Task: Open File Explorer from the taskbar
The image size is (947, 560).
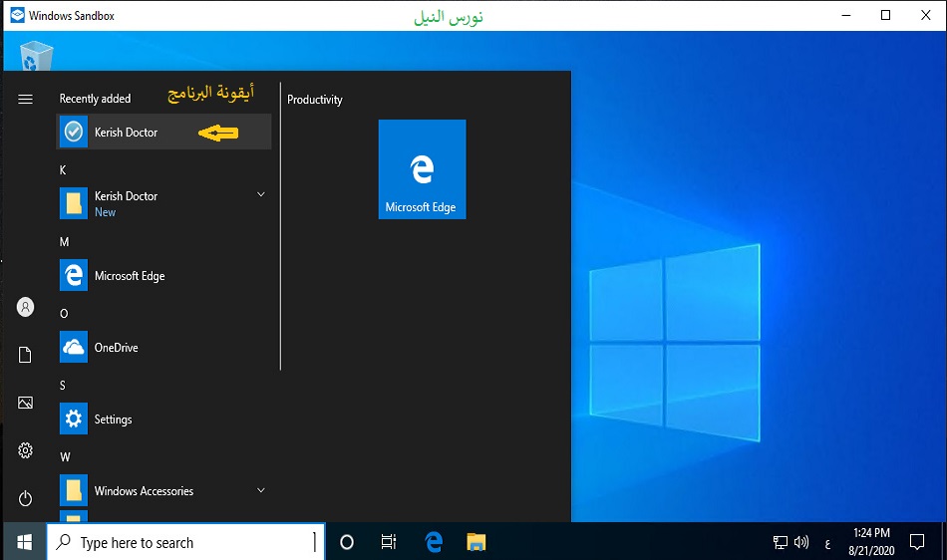Action: tap(476, 543)
